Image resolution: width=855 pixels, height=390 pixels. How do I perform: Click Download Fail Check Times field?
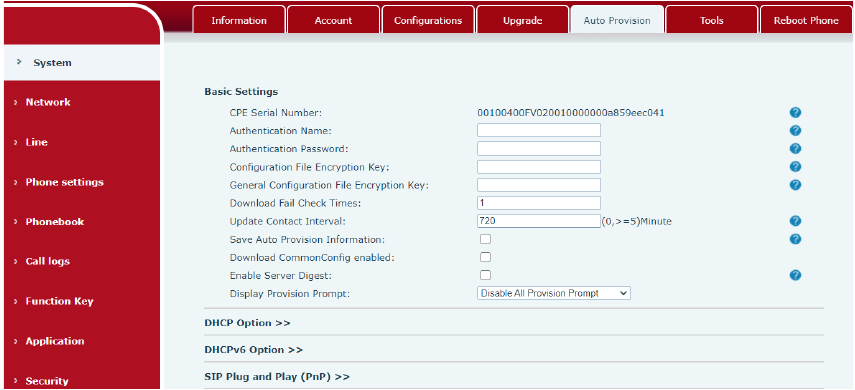(x=539, y=203)
